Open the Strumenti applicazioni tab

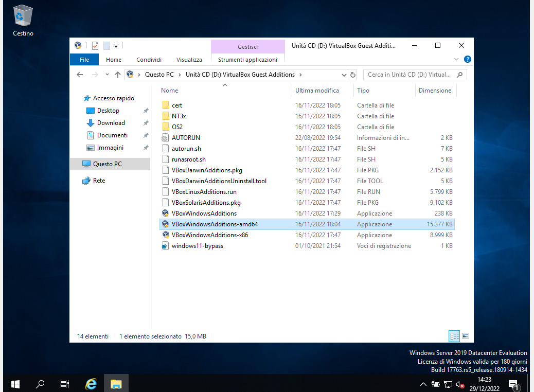tap(247, 60)
